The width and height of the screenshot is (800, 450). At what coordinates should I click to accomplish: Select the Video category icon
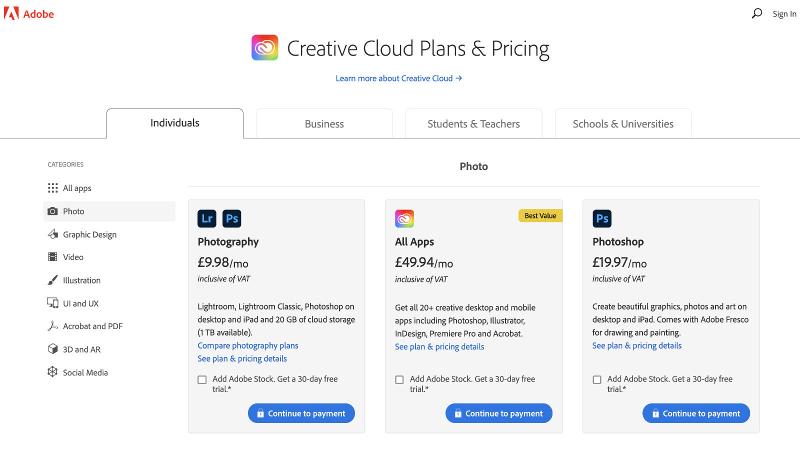coord(53,257)
